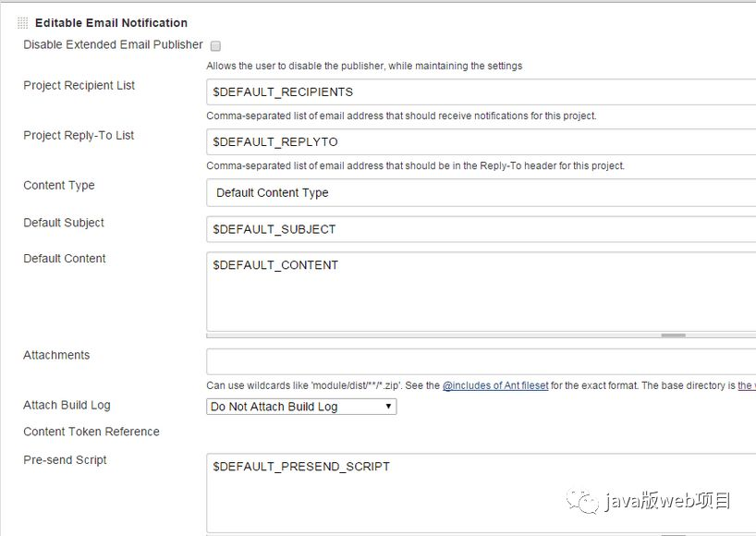Viewport: 756px width, 536px height.
Task: Click the Content Token Reference label
Action: click(91, 432)
